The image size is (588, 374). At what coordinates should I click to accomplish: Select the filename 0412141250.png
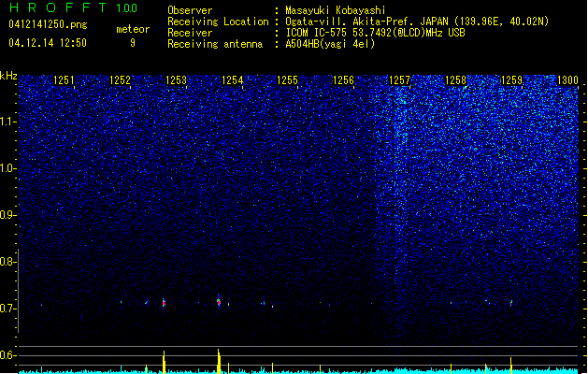pyautogui.click(x=48, y=24)
